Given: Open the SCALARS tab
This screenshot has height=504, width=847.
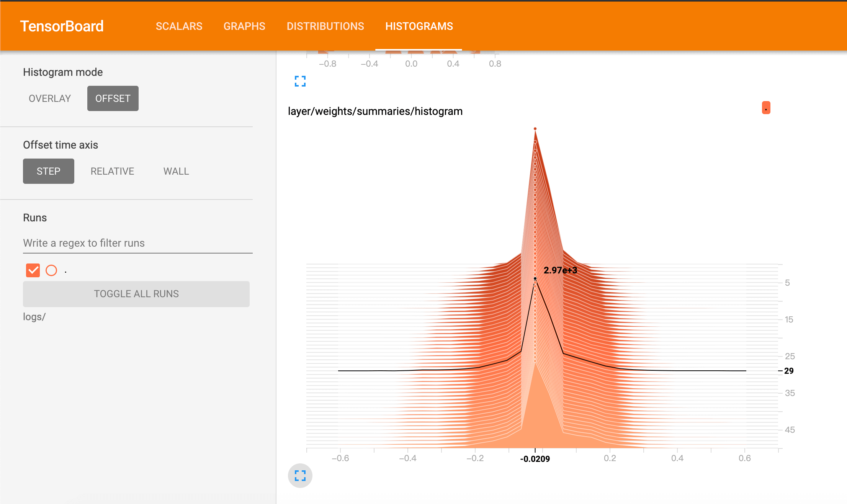Looking at the screenshot, I should tap(179, 26).
